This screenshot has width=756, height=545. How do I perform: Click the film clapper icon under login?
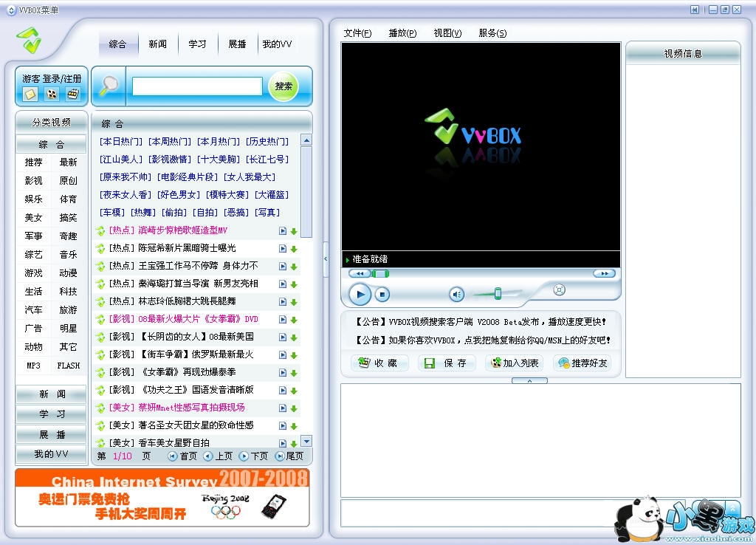(x=73, y=94)
